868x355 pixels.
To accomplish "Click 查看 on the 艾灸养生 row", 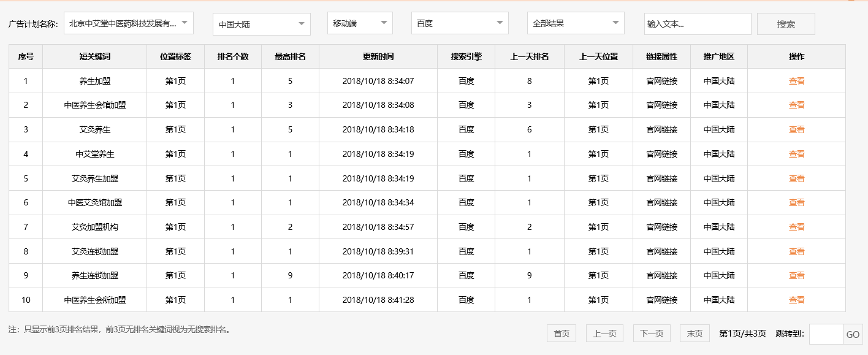I will [x=796, y=129].
